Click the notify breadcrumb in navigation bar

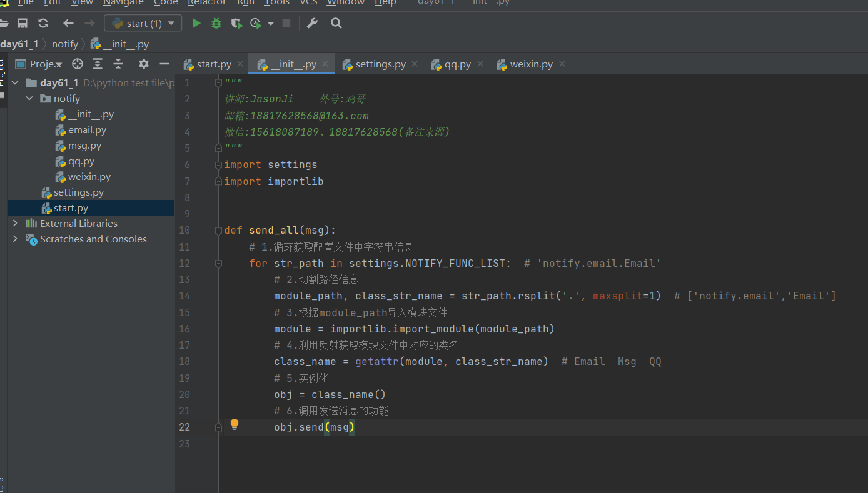tap(65, 44)
